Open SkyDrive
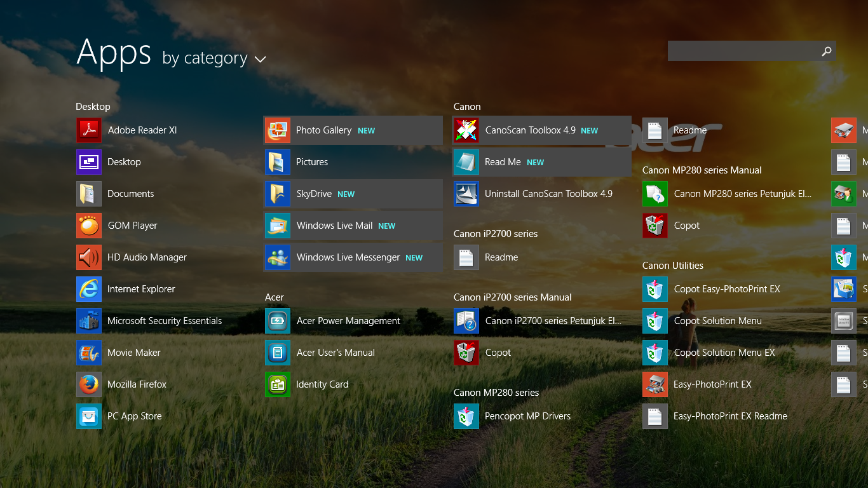 353,194
